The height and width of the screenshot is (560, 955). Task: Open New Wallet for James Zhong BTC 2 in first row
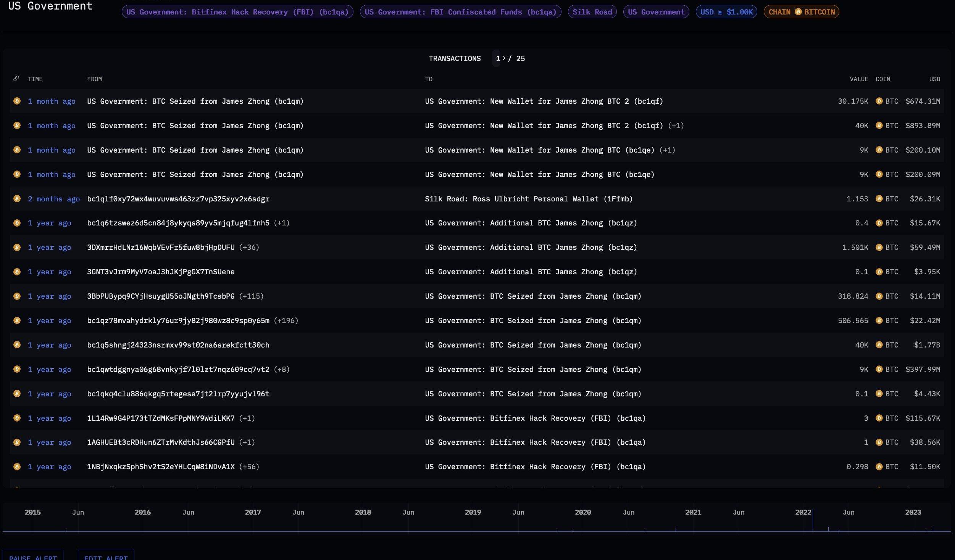click(x=544, y=101)
